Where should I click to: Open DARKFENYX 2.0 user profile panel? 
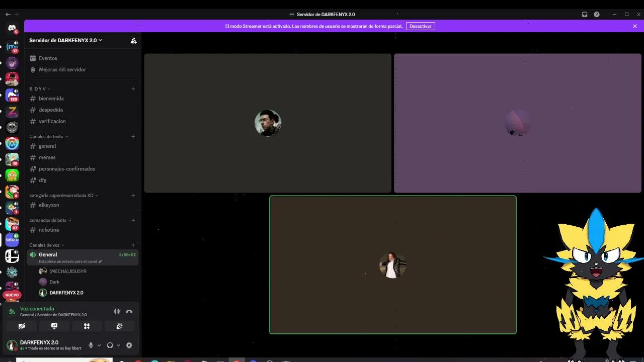(x=44, y=345)
